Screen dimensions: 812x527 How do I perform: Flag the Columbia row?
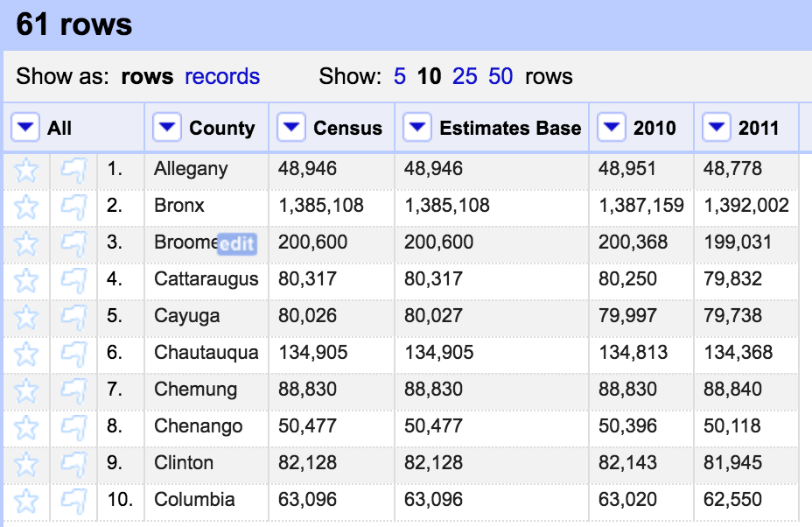[x=73, y=501]
